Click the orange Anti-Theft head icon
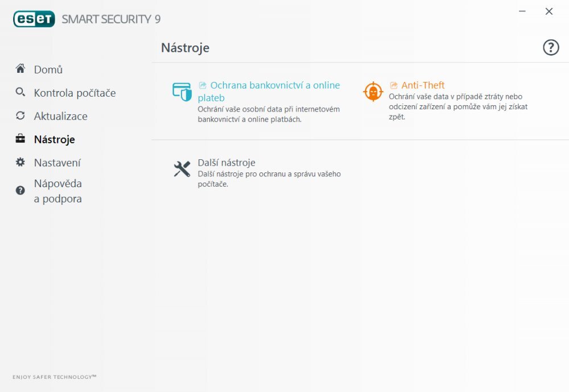 (373, 91)
